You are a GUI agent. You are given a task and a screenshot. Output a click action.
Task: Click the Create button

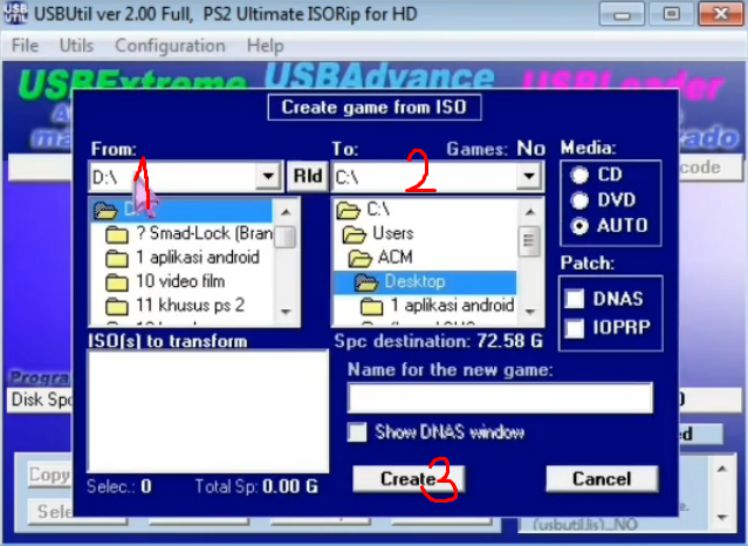408,479
